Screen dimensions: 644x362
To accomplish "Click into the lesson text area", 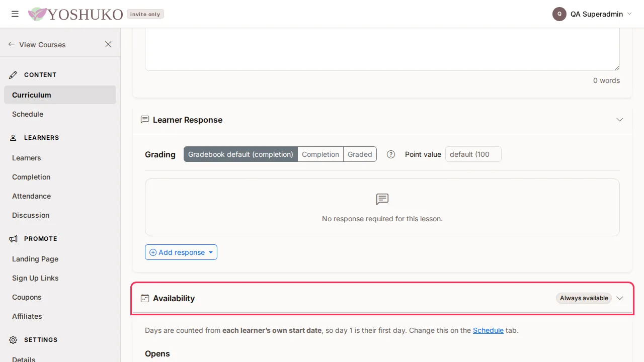I will point(382,49).
